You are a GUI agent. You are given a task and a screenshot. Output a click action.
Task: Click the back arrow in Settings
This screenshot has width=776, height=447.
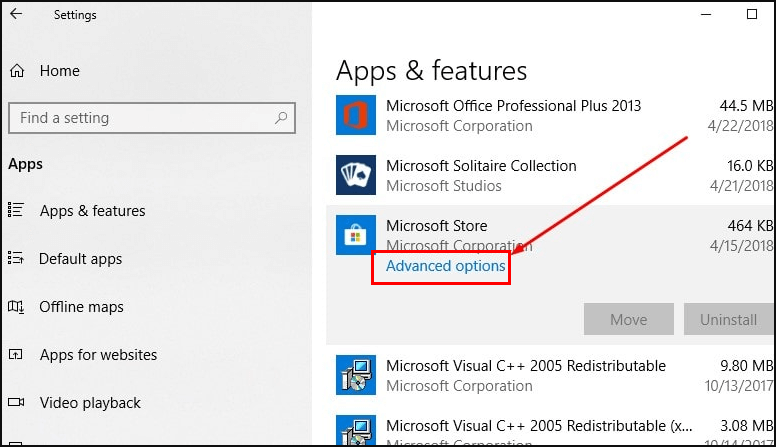(16, 14)
